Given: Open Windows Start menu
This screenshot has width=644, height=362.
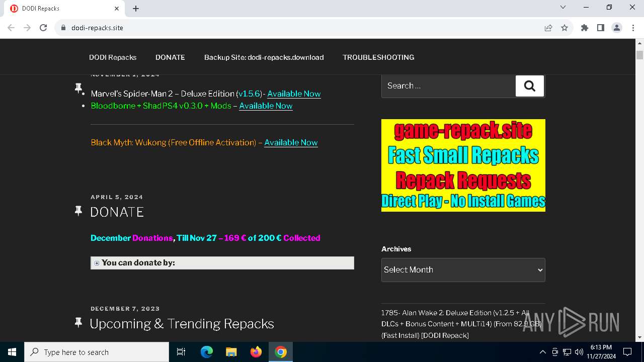Looking at the screenshot, I should click(12, 352).
